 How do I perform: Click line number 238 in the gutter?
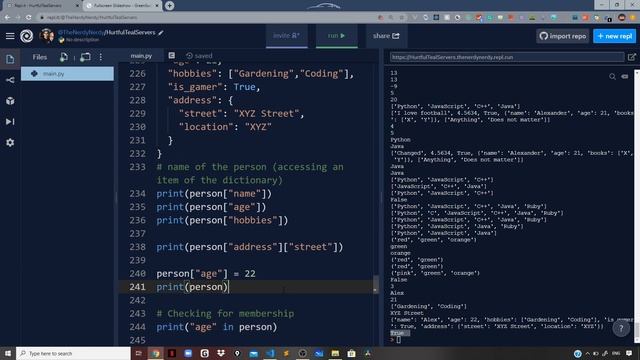click(x=138, y=247)
